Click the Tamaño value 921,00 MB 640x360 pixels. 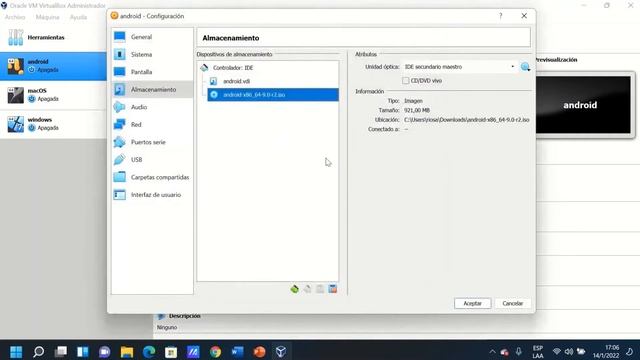(x=417, y=110)
